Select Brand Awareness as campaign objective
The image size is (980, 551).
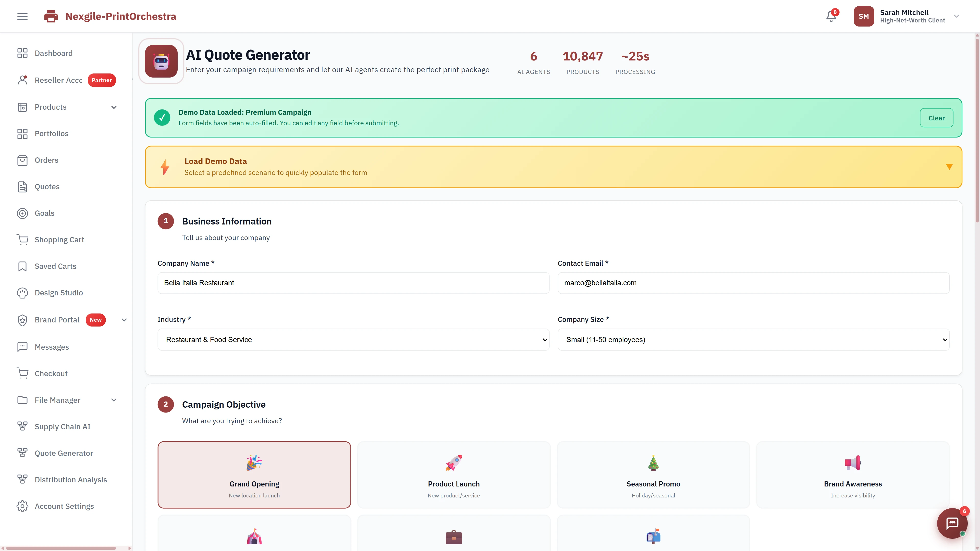(853, 474)
